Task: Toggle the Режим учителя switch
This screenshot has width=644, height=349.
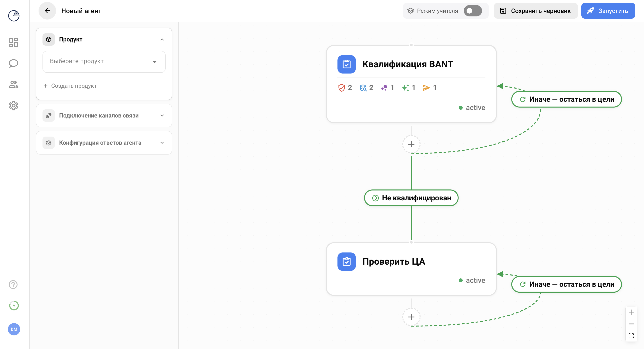Action: tap(472, 11)
